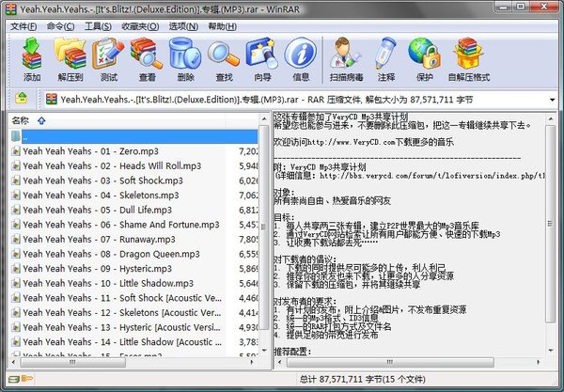Open the address bar dropdown arrow
The height and width of the screenshot is (392, 564).
[x=552, y=100]
